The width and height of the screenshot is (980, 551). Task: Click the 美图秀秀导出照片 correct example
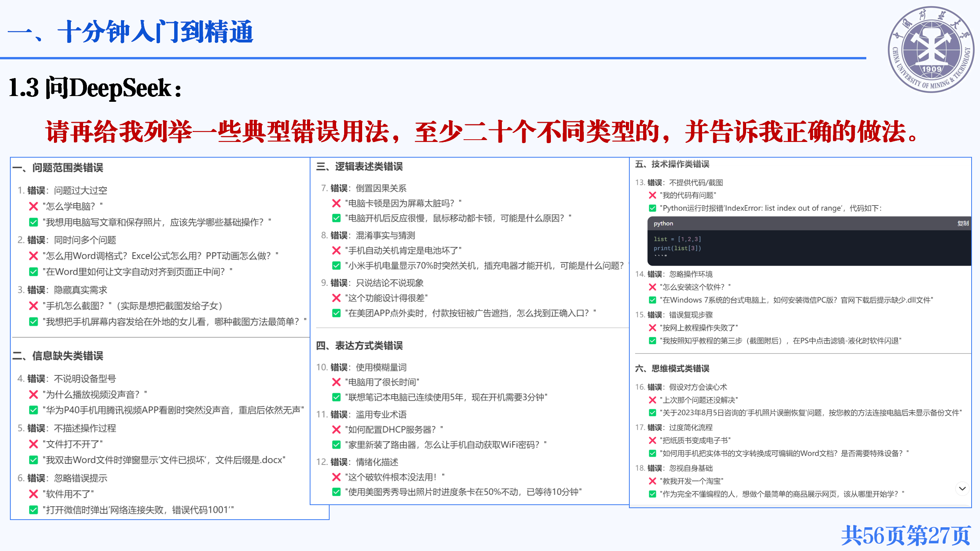[x=463, y=492]
